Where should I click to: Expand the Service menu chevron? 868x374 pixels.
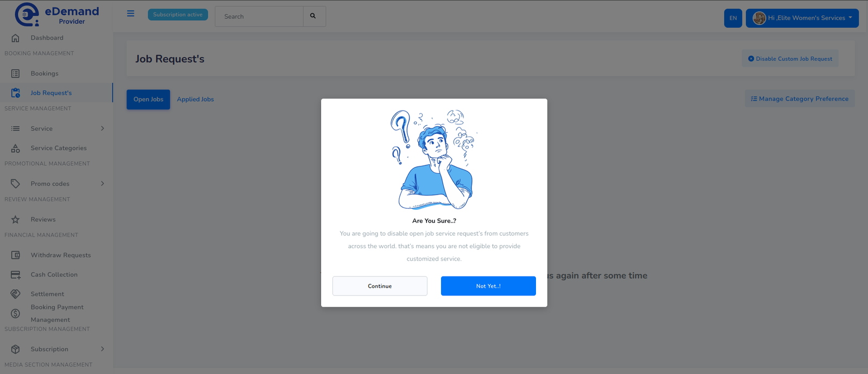103,128
